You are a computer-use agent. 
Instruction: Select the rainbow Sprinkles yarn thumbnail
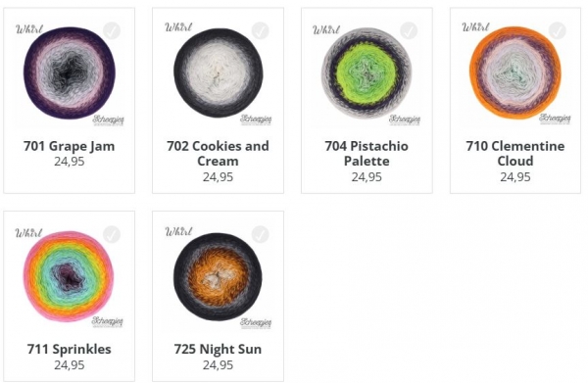[x=69, y=276]
